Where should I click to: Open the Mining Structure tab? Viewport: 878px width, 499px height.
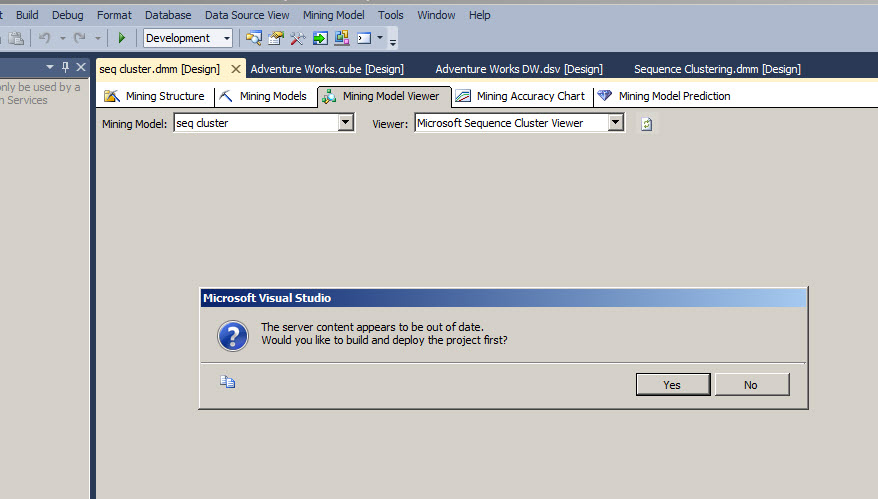155,96
